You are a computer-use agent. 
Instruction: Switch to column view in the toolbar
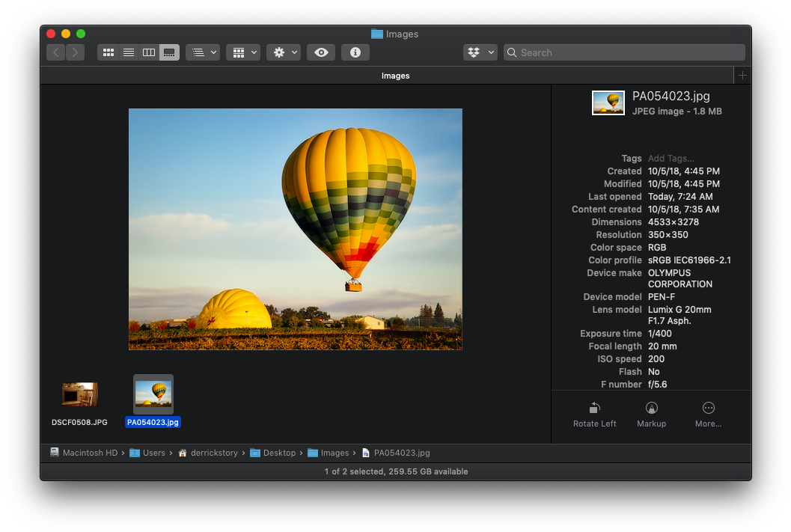[148, 52]
